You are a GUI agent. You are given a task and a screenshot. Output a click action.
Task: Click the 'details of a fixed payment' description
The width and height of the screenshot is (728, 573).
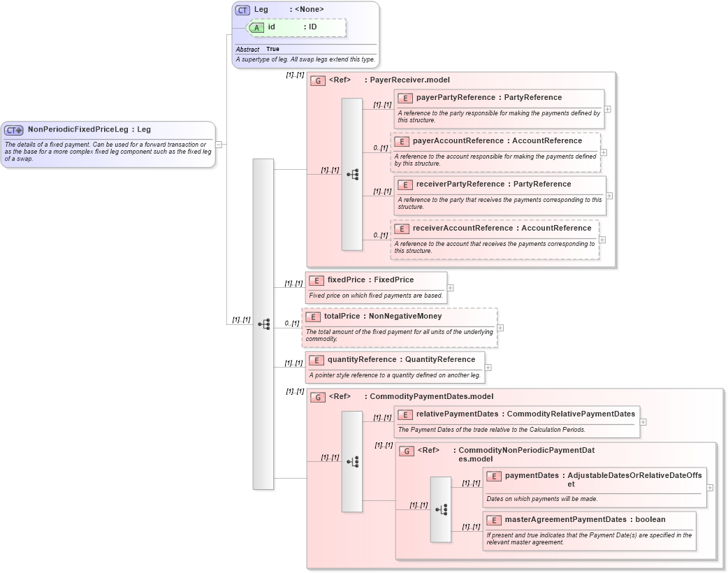point(108,152)
